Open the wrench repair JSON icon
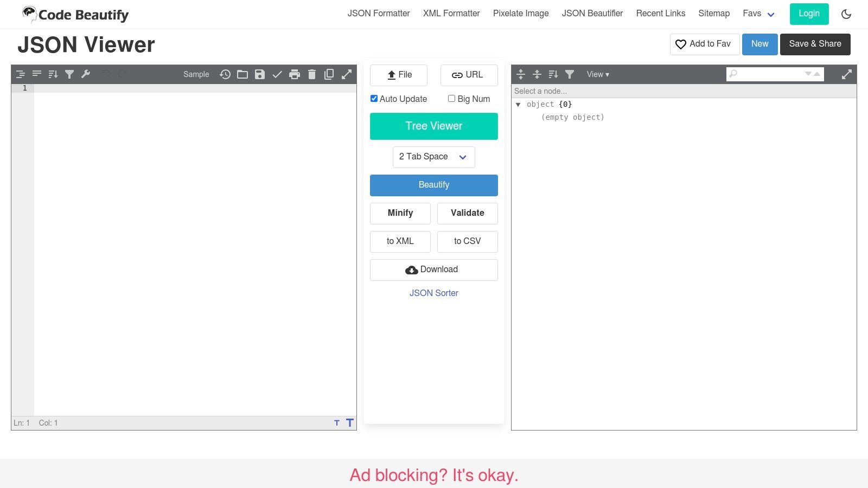 click(86, 74)
